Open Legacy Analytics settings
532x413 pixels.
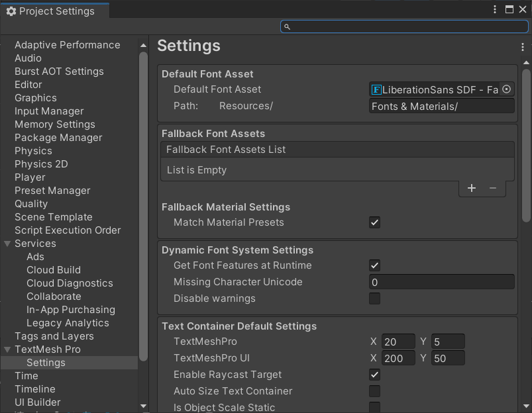68,322
